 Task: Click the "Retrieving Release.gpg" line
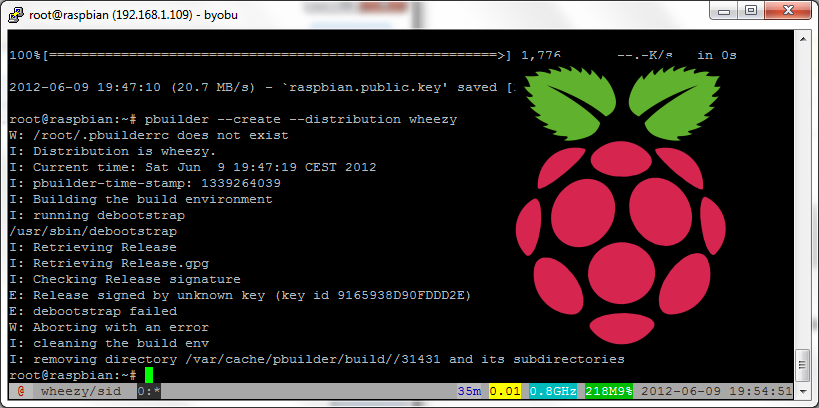click(x=109, y=263)
